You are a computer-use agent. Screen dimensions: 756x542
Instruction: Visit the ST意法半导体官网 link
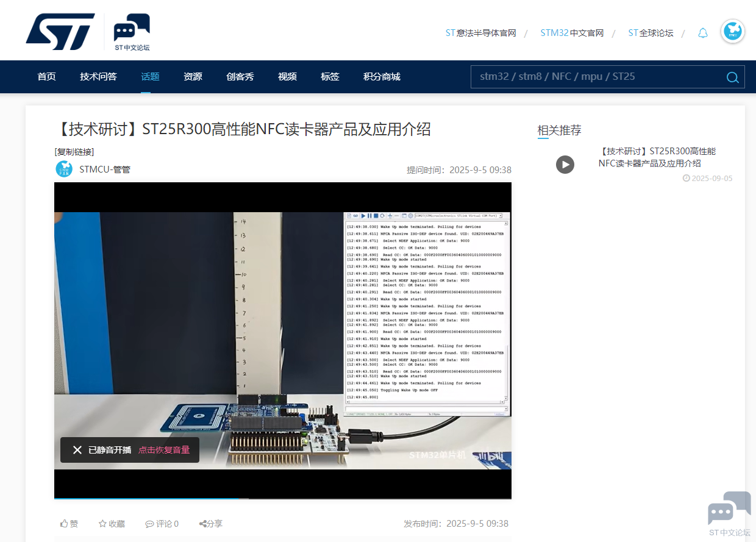pos(481,33)
